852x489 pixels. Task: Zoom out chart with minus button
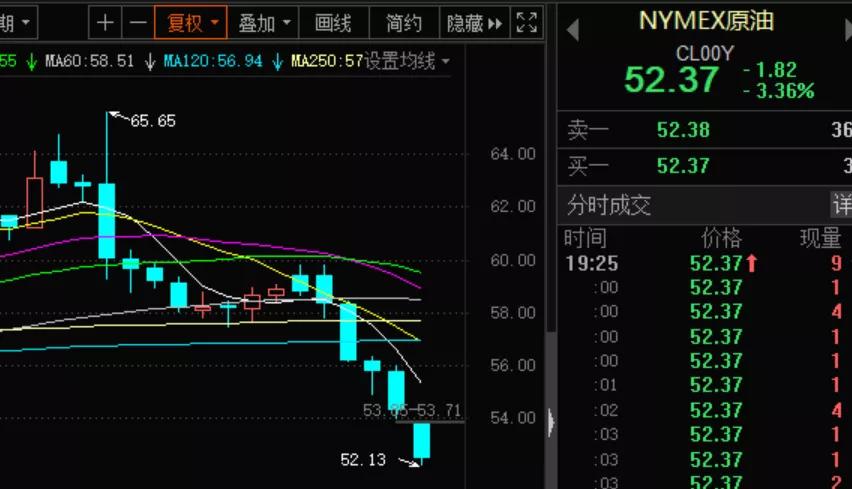138,23
